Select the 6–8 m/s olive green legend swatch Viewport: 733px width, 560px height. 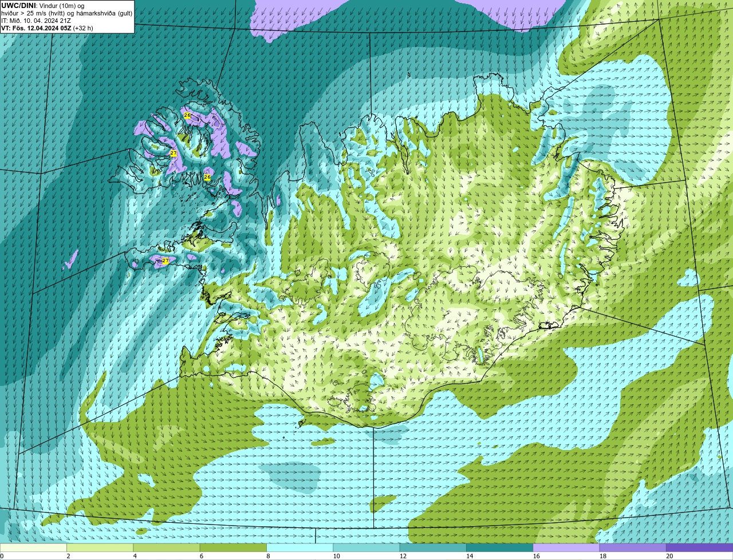coord(234,547)
